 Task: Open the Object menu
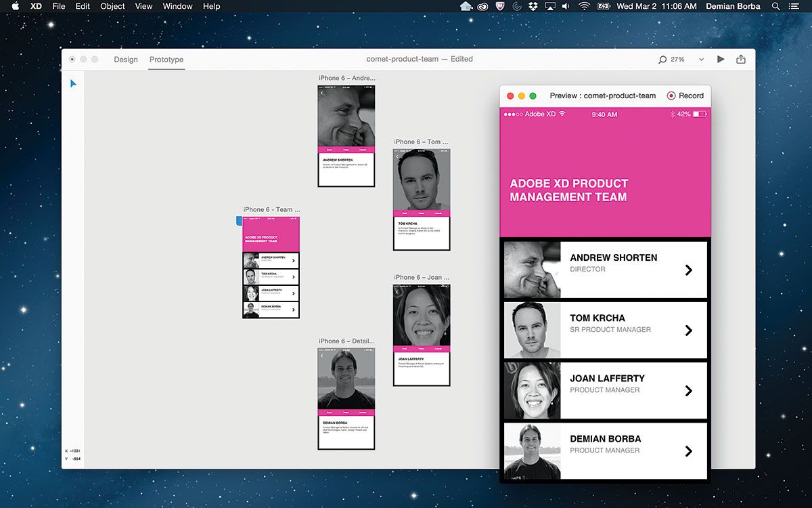[112, 6]
